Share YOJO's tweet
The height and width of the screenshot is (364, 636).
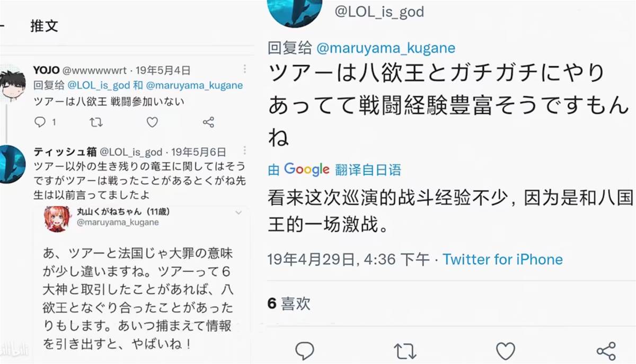tap(208, 122)
